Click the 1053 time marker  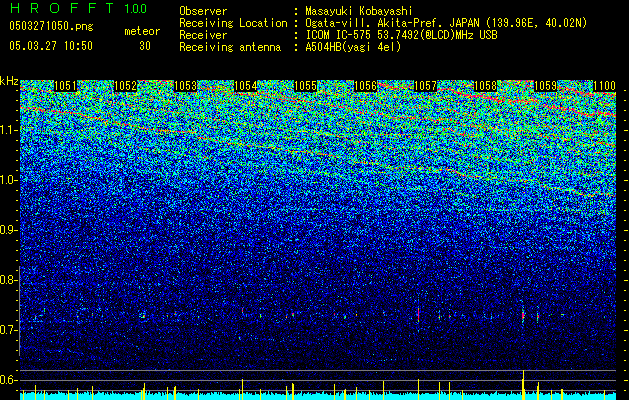coord(186,86)
